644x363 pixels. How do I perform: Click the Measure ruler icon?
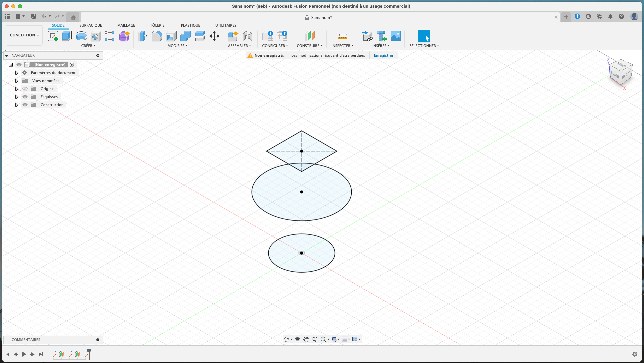[x=342, y=36]
